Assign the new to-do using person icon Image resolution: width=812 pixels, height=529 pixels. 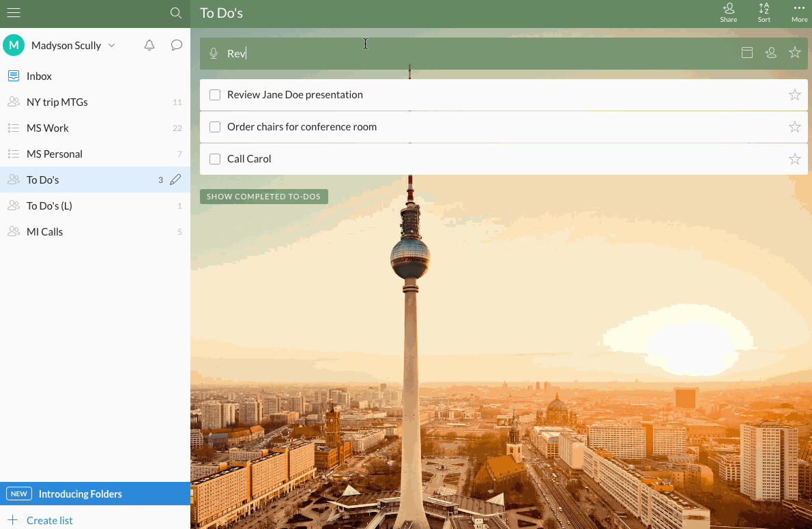770,53
